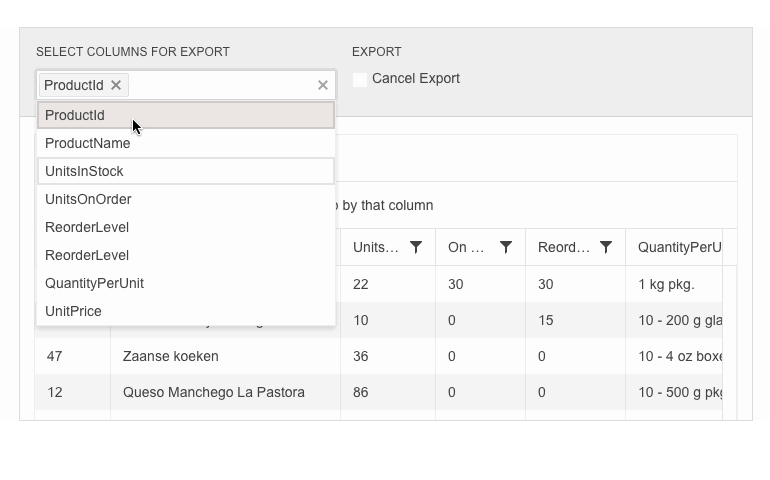770x480 pixels.
Task: Click the Cancel Export label text
Action: click(415, 79)
